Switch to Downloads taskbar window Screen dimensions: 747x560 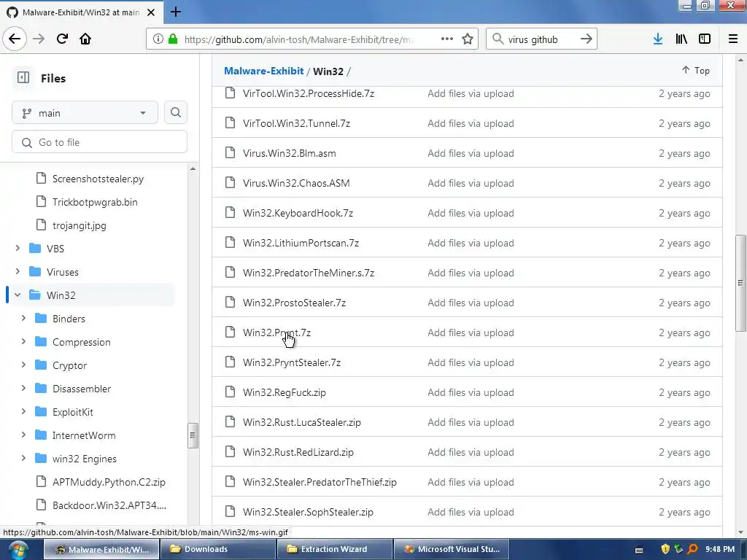[217, 549]
